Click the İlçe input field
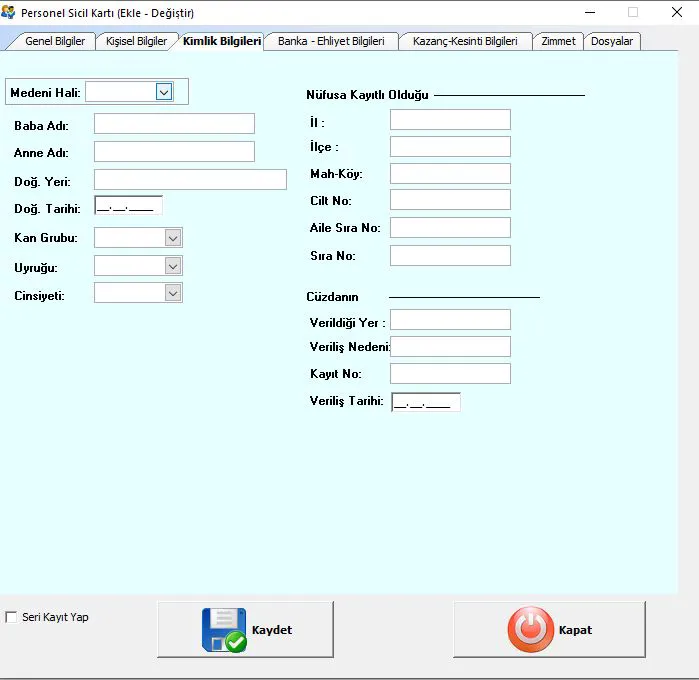The height and width of the screenshot is (680, 699). [450, 147]
